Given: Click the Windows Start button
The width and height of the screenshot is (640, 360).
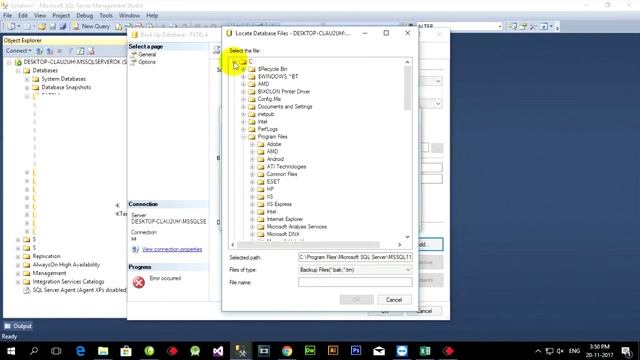Looking at the screenshot, I should 11,351.
